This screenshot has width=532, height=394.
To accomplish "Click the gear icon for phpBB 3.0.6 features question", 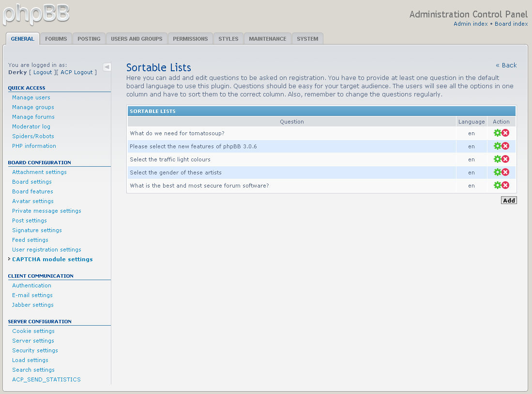I will click(497, 146).
